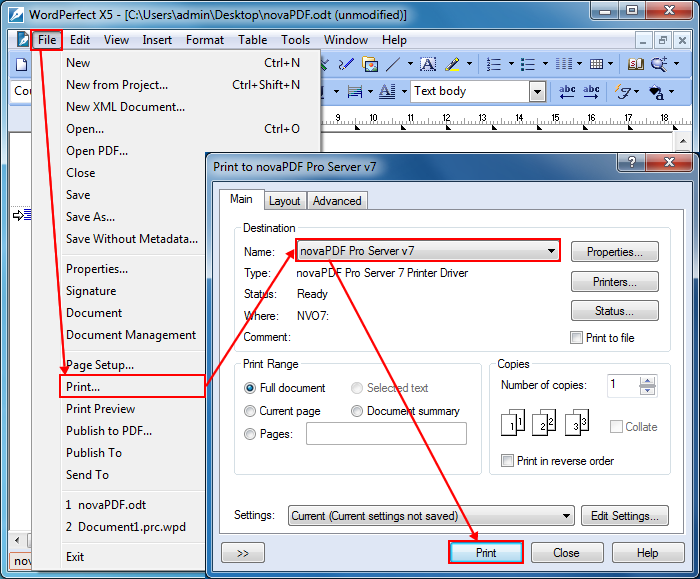Image resolution: width=700 pixels, height=579 pixels.
Task: Open recent file 1 novaPDF.odt
Action: click(x=106, y=504)
